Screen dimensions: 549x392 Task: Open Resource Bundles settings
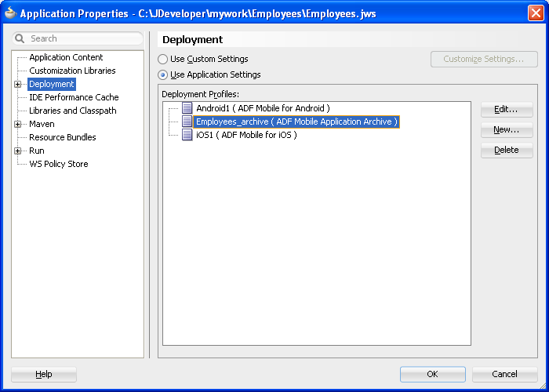[x=62, y=137]
